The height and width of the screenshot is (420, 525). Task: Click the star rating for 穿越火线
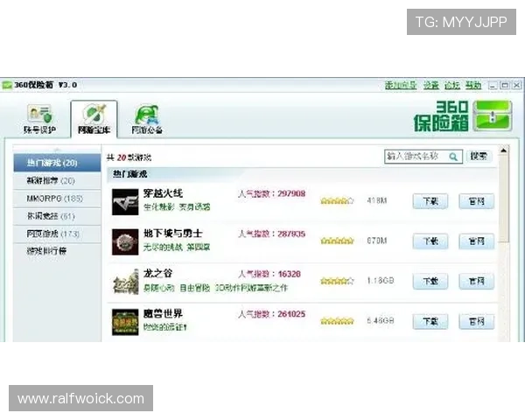(x=337, y=201)
